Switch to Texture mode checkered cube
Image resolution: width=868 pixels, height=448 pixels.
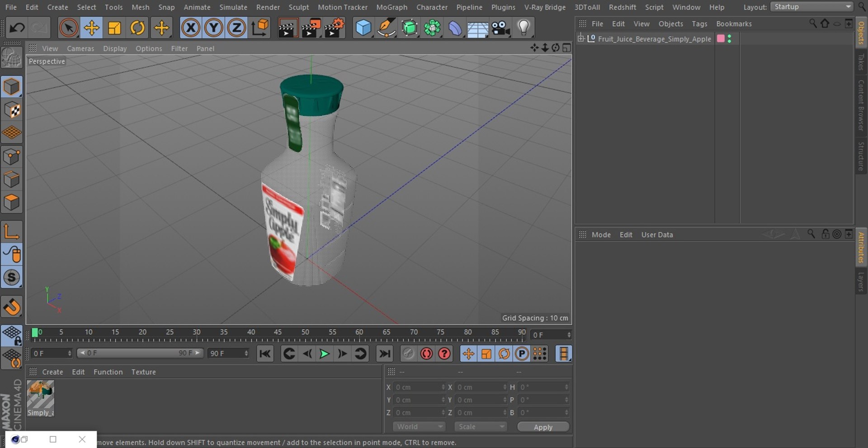click(12, 110)
